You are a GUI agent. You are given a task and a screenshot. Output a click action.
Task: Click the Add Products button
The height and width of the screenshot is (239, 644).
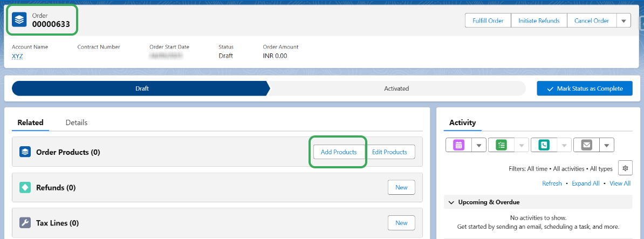click(339, 152)
